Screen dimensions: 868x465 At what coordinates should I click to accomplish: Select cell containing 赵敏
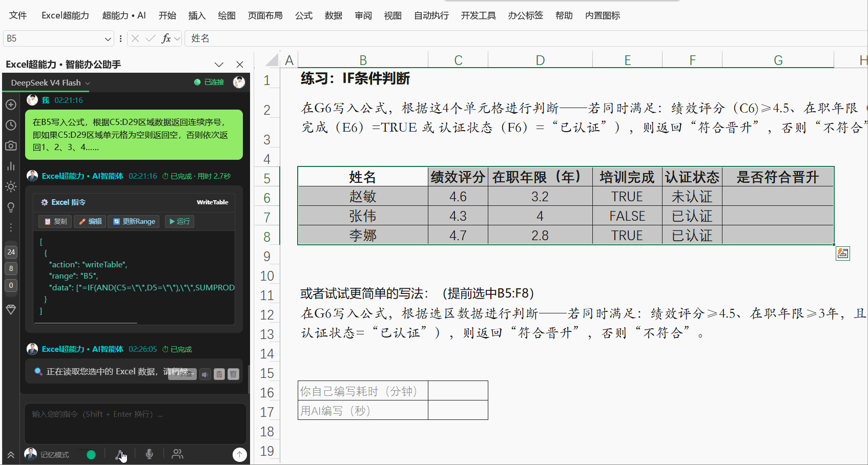[363, 197]
